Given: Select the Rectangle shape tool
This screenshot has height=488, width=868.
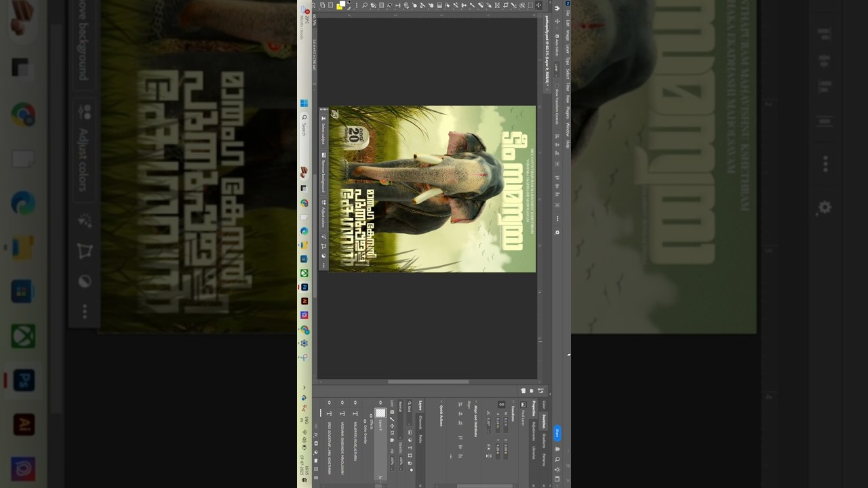Looking at the screenshot, I should coord(381,5).
